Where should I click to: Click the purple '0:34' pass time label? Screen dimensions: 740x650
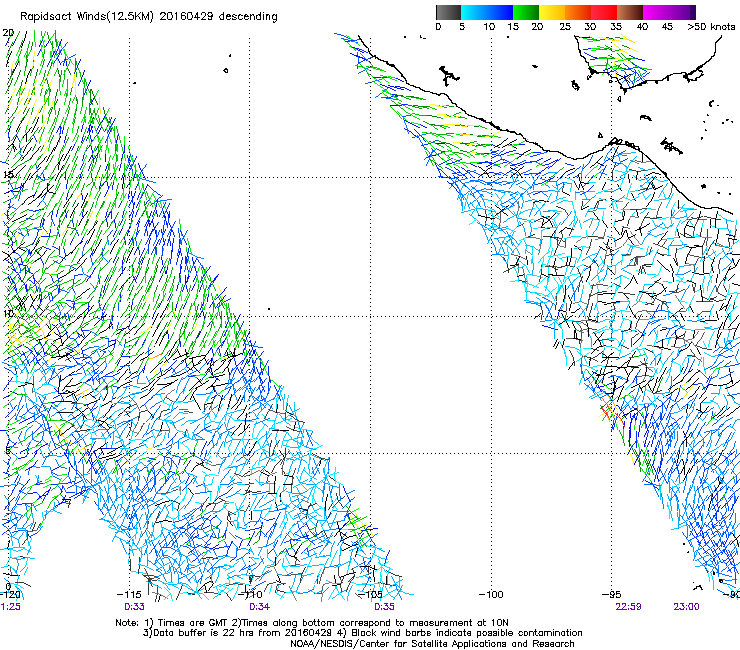260,607
